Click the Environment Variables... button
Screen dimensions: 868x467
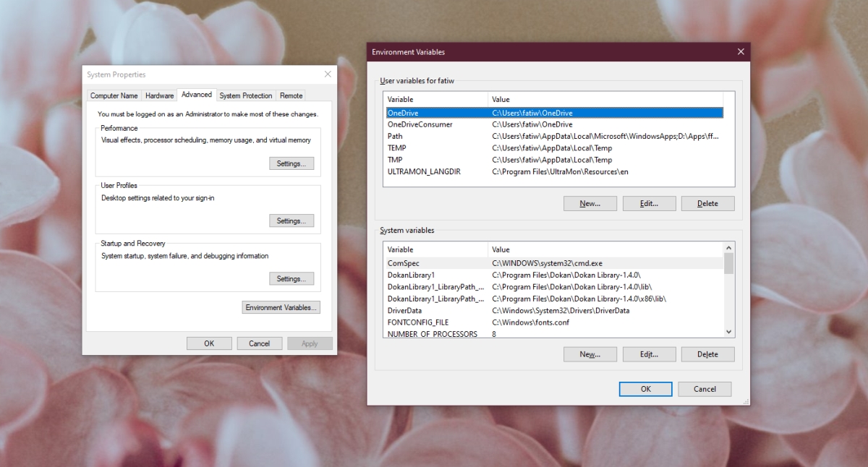click(281, 307)
